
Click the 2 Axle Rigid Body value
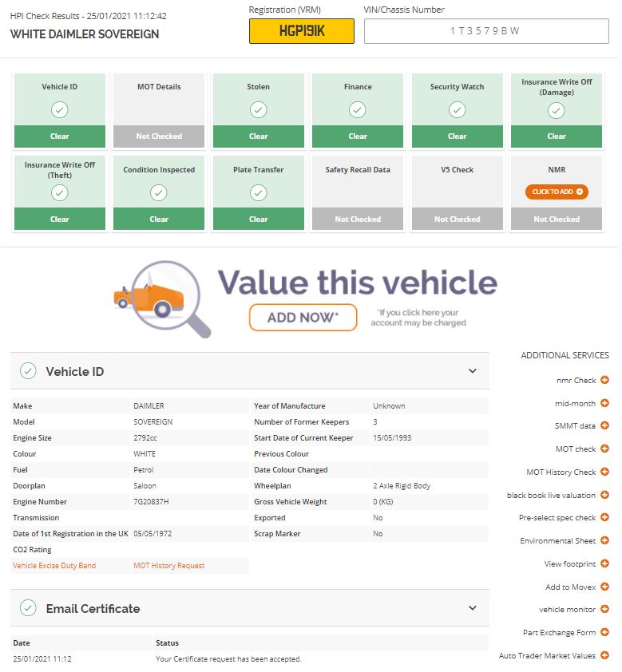click(x=402, y=485)
